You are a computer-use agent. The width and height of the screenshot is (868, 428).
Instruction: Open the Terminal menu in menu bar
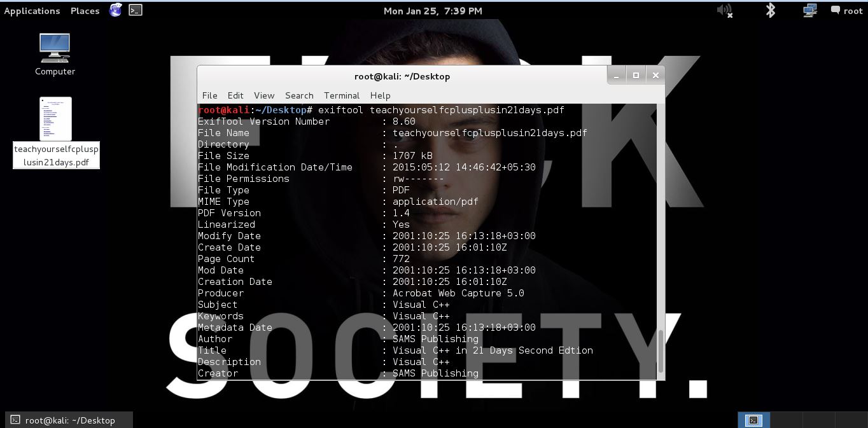(x=341, y=95)
